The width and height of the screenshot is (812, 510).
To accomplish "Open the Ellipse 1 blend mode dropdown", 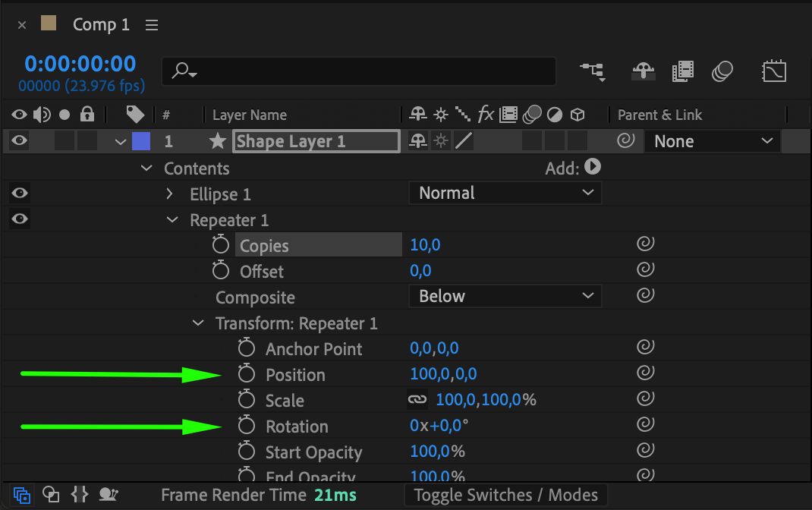I will coord(505,193).
